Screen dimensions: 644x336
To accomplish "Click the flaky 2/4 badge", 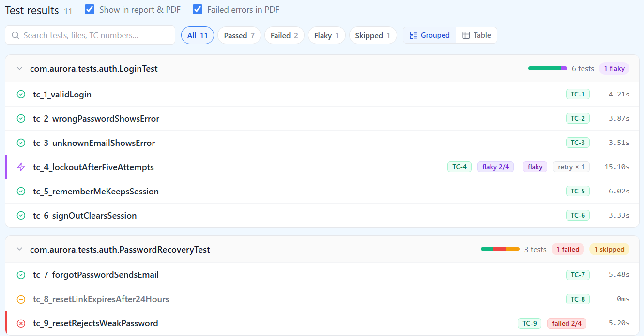I will point(496,167).
